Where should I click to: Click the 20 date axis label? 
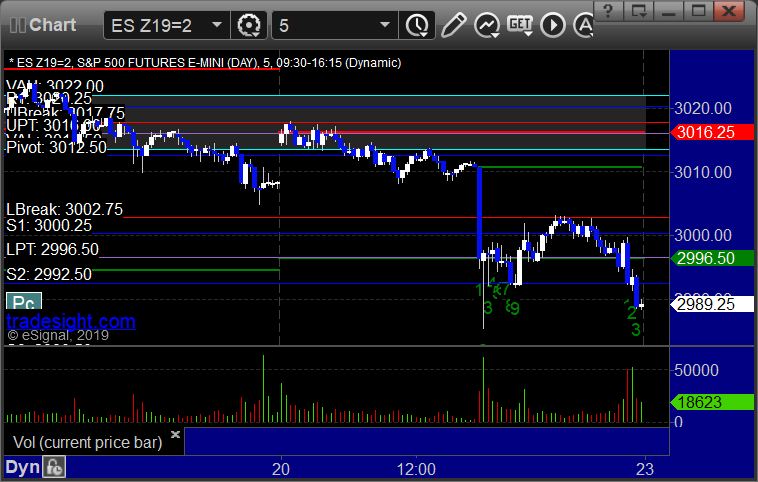pyautogui.click(x=281, y=469)
